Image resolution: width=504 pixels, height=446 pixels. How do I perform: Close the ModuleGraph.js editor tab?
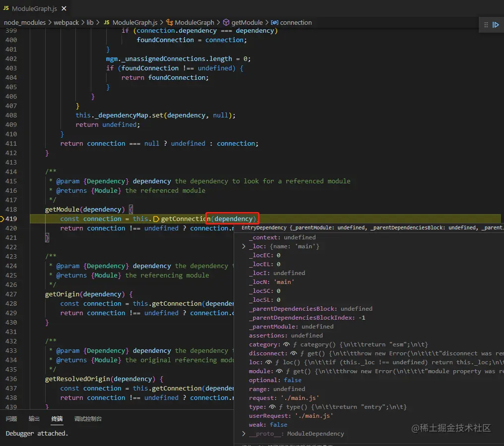(x=64, y=8)
